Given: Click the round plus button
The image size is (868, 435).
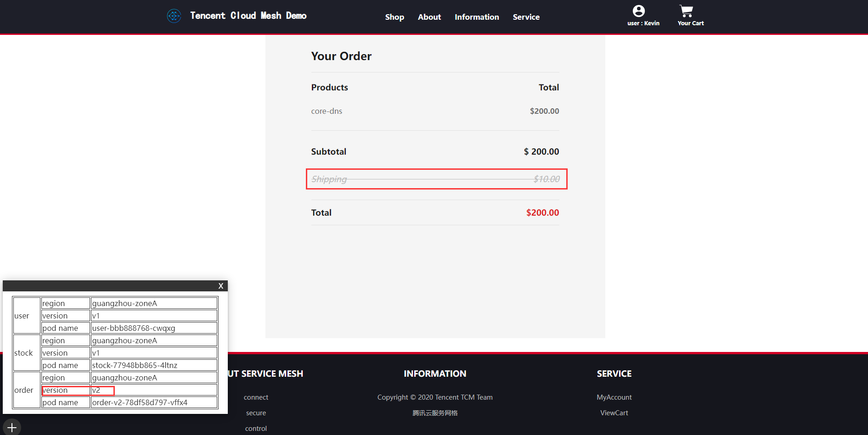Looking at the screenshot, I should [12, 427].
